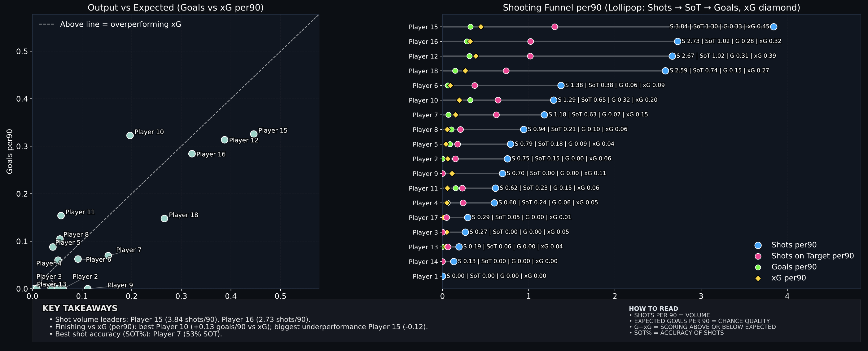
Task: Click the Shots per90 legend marker
Action: (x=758, y=246)
